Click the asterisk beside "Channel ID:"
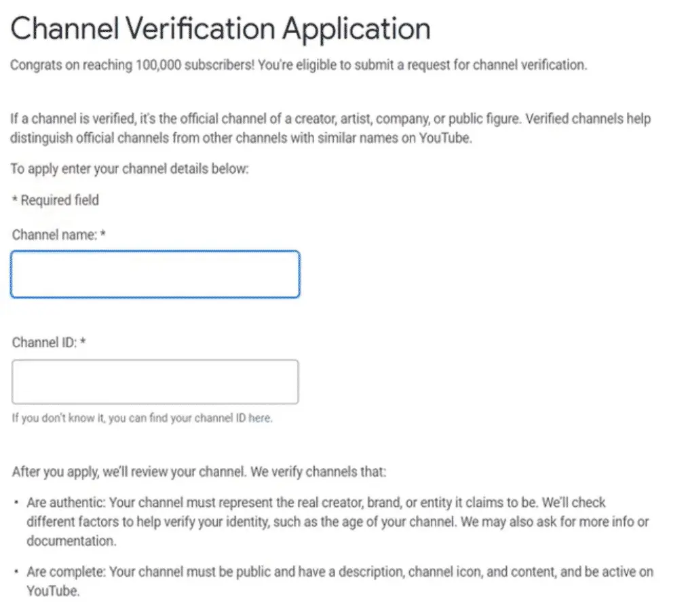 83,343
